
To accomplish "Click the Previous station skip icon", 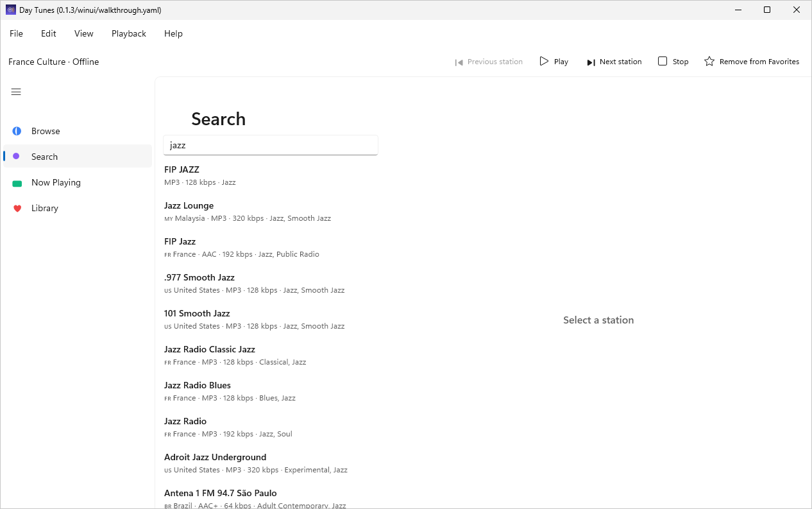I will pyautogui.click(x=459, y=62).
